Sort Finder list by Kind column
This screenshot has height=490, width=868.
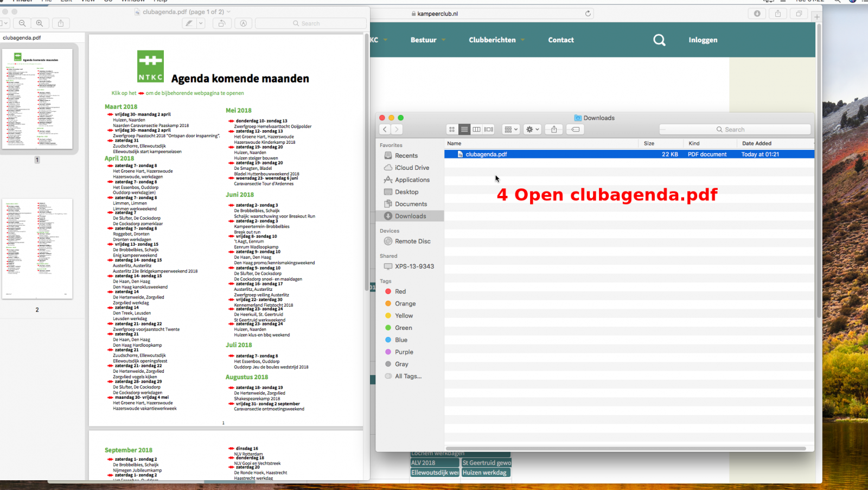pyautogui.click(x=711, y=143)
